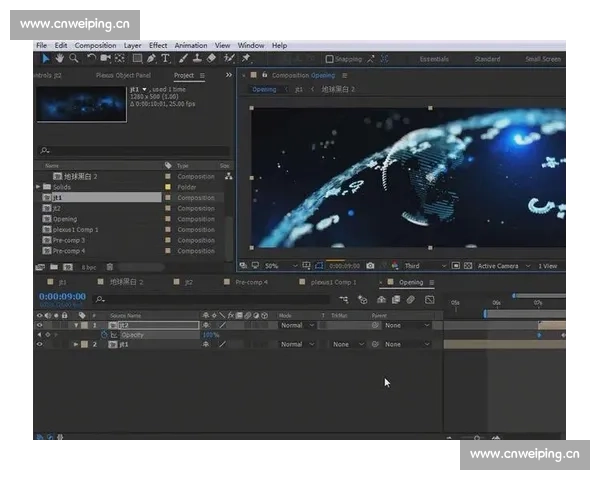The width and height of the screenshot is (600, 480).
Task: Open the Active Camera view dropdown
Action: click(500, 266)
